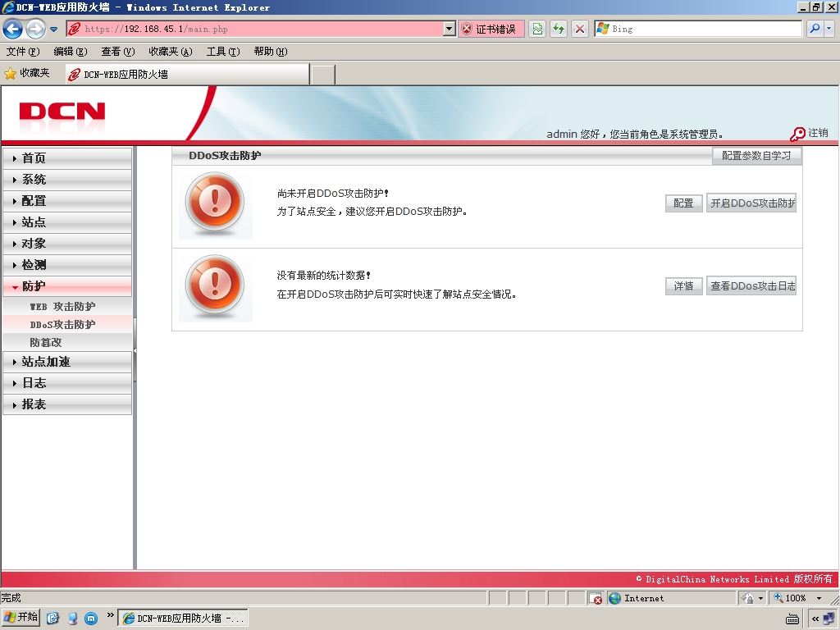
Task: Expand the 系统 sidebar menu
Action: (67, 180)
